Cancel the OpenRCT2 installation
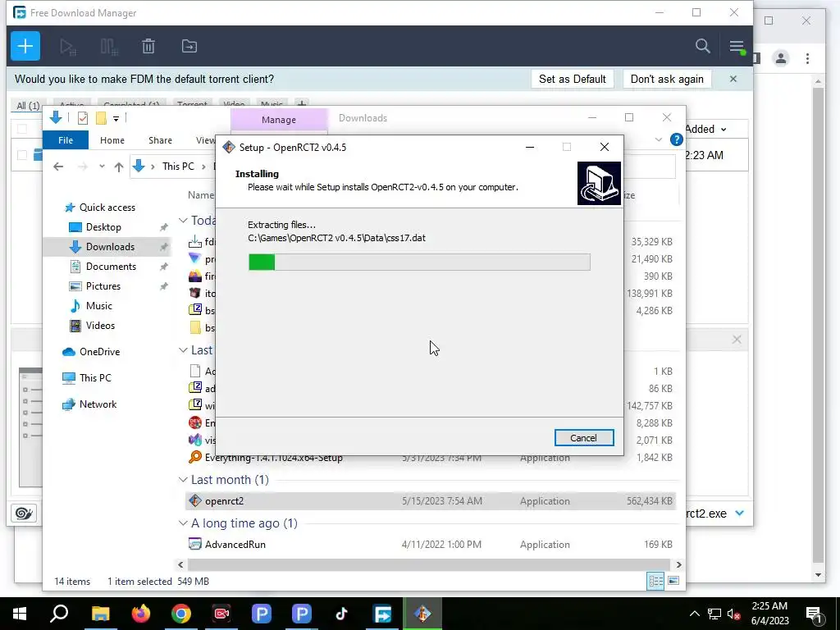 pos(583,438)
